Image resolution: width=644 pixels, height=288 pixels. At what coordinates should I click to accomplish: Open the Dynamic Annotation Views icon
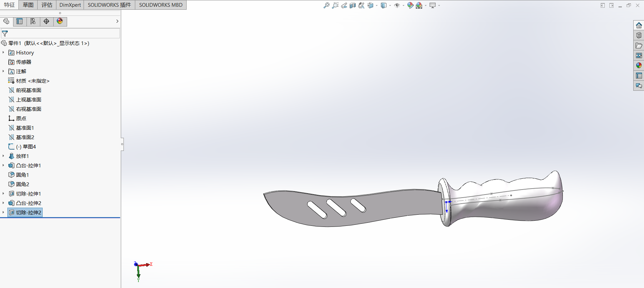[x=361, y=5]
